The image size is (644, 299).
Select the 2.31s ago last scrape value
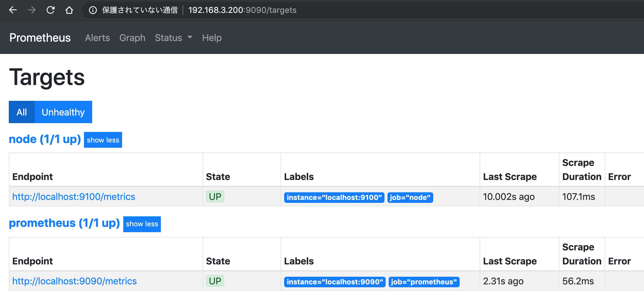pyautogui.click(x=503, y=281)
